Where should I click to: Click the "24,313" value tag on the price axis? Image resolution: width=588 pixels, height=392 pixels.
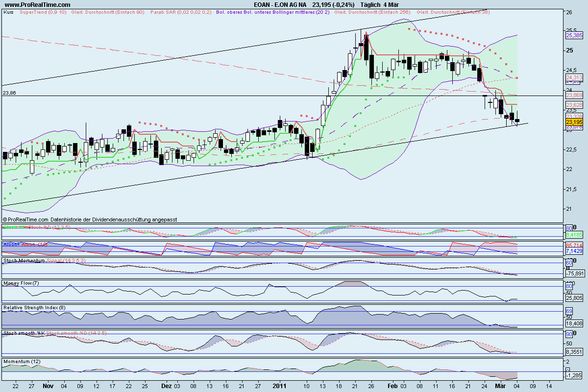(x=574, y=77)
